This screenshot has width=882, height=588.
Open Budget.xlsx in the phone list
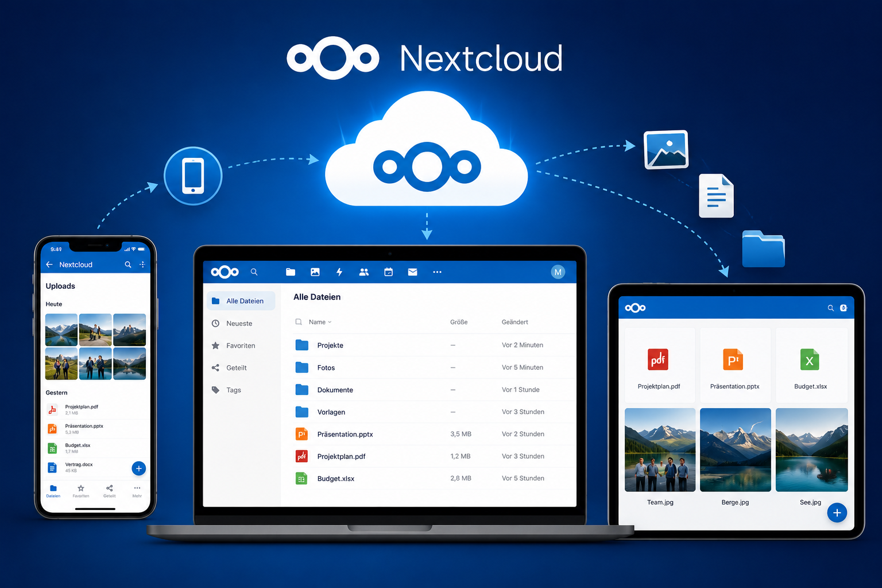pyautogui.click(x=95, y=448)
